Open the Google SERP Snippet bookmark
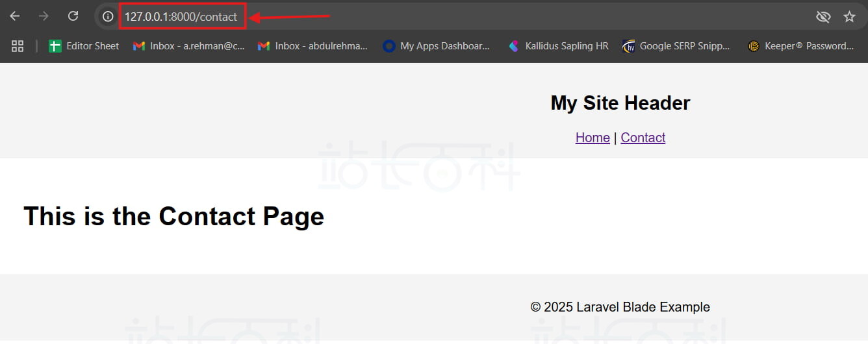Screen dimensions: 868x344 (x=676, y=46)
